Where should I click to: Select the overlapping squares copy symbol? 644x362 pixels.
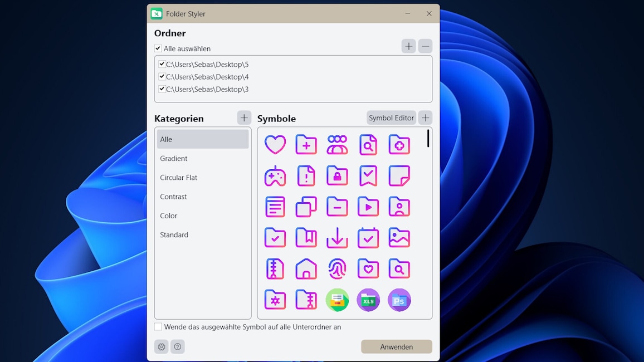coord(306,207)
